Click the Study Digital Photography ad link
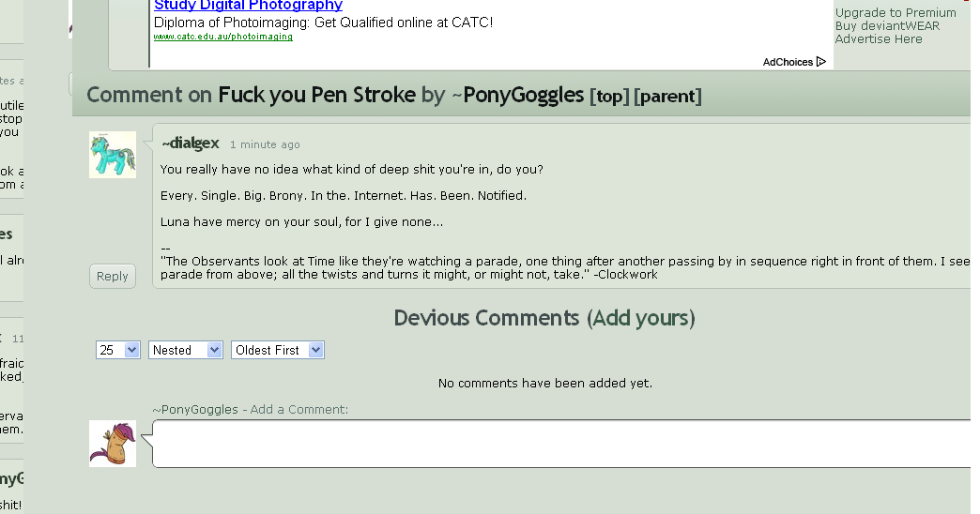Screen dimensions: 980x514 [248, 6]
